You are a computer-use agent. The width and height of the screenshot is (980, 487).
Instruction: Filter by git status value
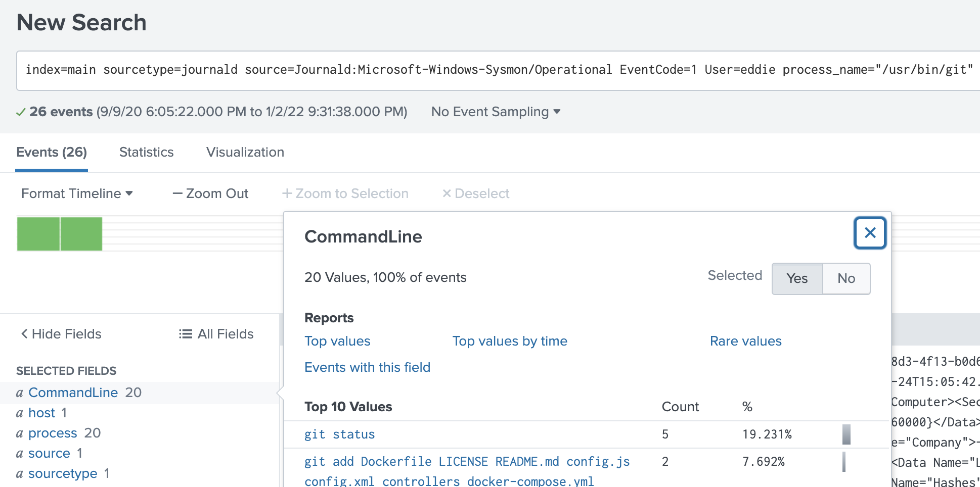pos(339,434)
